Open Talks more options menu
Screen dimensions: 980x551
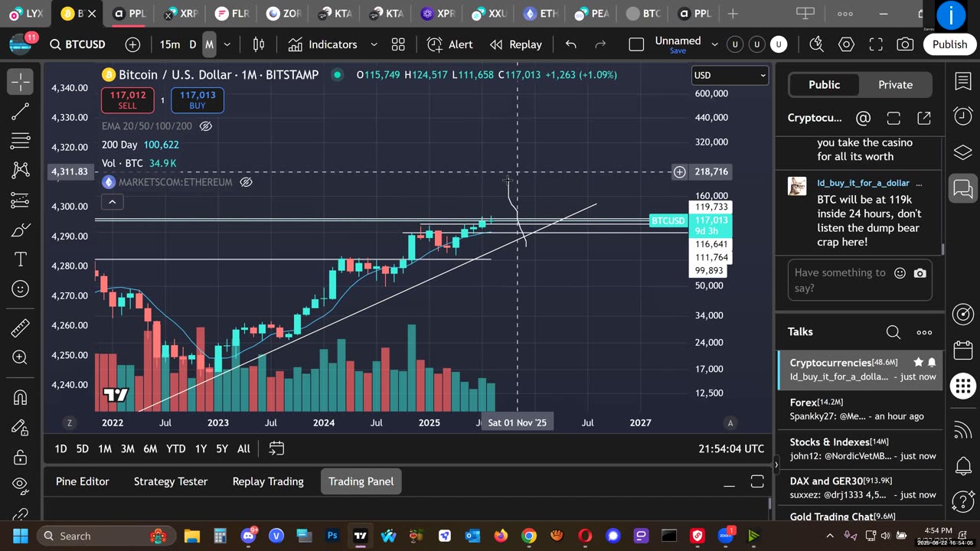pyautogui.click(x=924, y=331)
